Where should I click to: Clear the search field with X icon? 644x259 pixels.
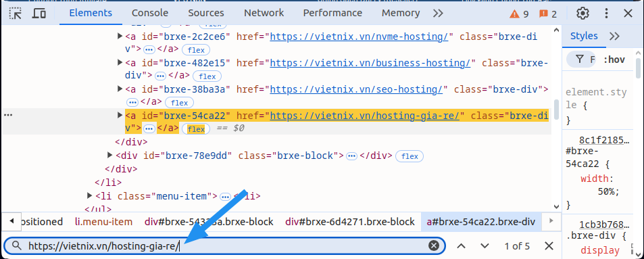pos(434,246)
